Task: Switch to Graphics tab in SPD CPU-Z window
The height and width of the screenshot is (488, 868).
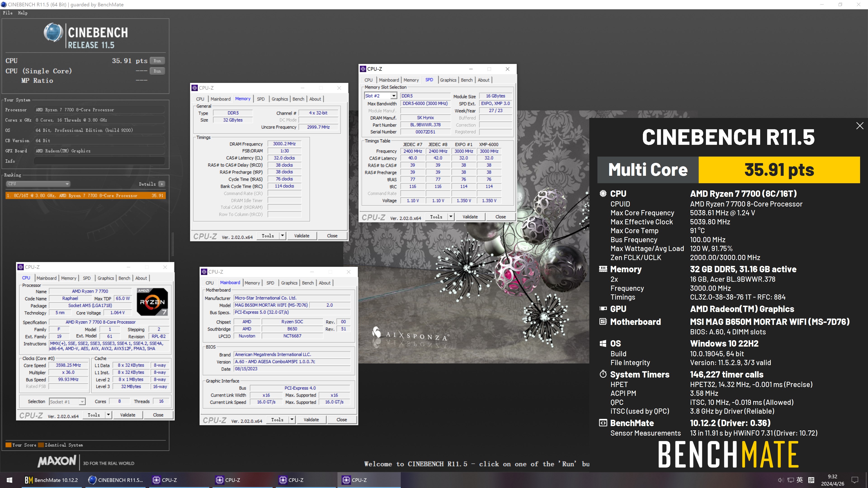Action: (x=448, y=80)
